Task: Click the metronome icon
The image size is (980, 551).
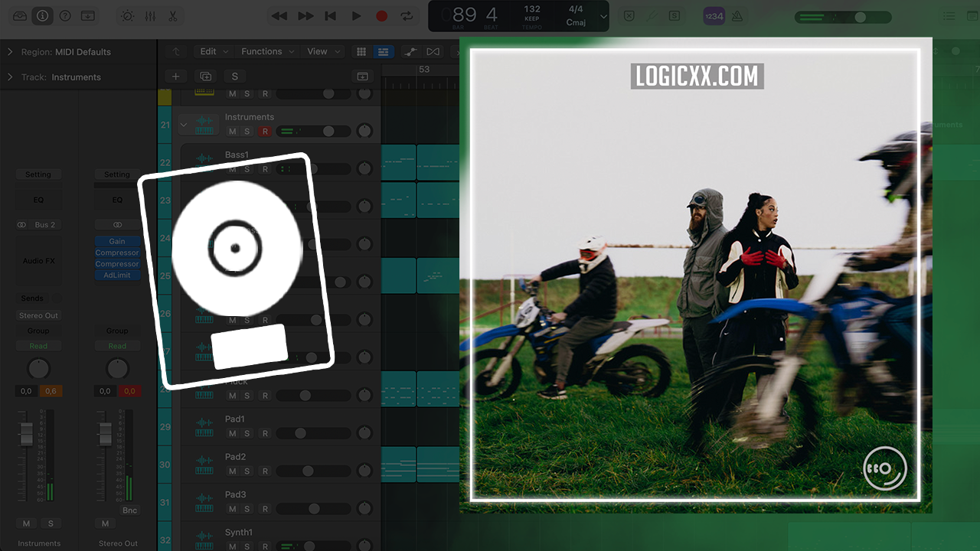Action: click(737, 15)
